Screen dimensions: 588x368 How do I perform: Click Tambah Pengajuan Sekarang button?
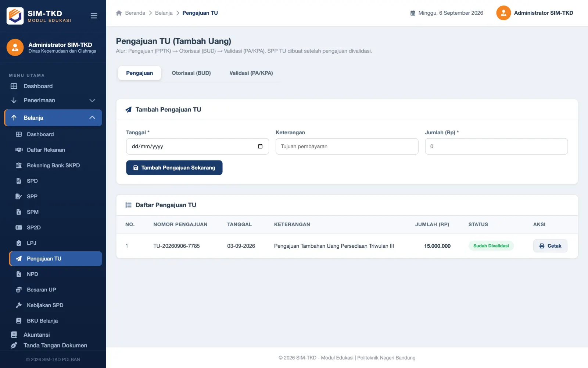pos(174,167)
